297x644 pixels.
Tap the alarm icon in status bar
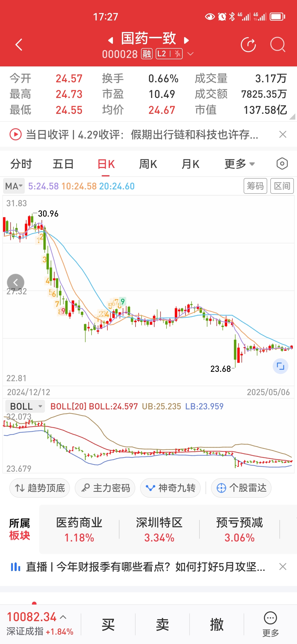[x=222, y=17]
